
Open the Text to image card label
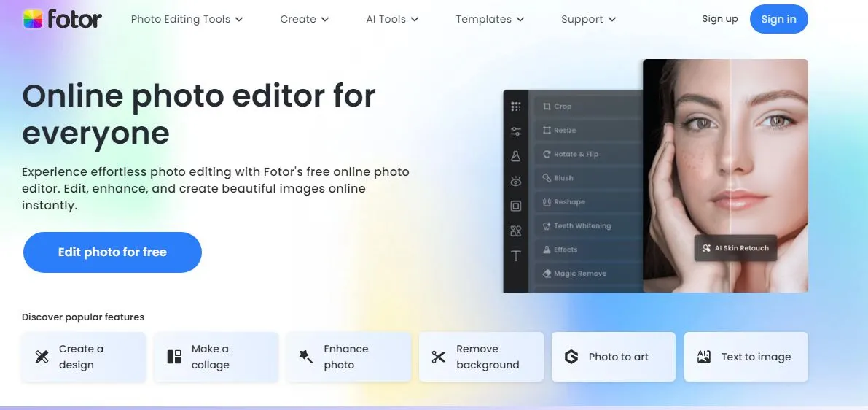point(756,357)
